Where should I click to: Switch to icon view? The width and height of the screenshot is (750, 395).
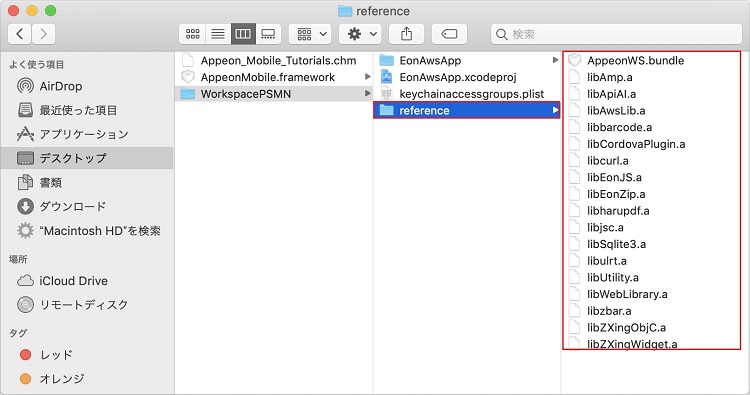[x=193, y=34]
